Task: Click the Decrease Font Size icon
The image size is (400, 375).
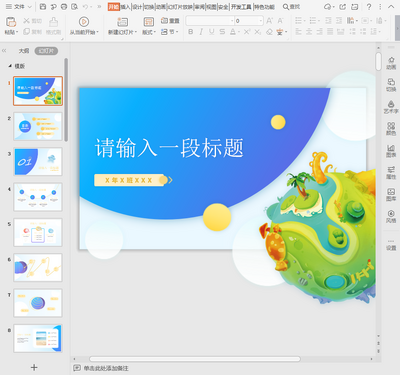Action: [281, 21]
